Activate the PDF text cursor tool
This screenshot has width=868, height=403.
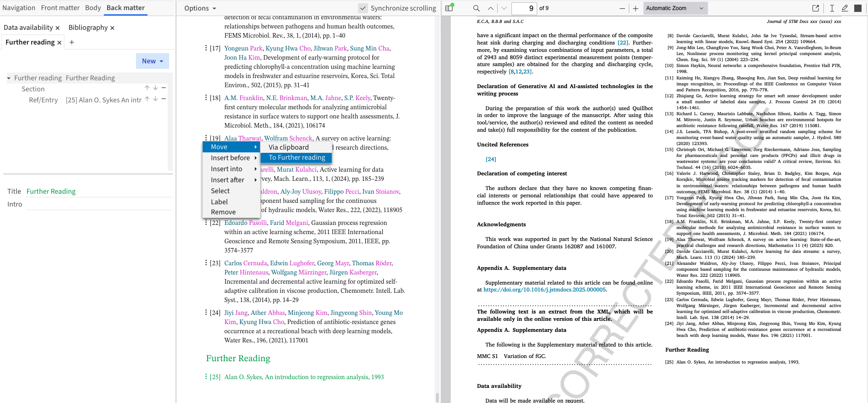point(832,8)
